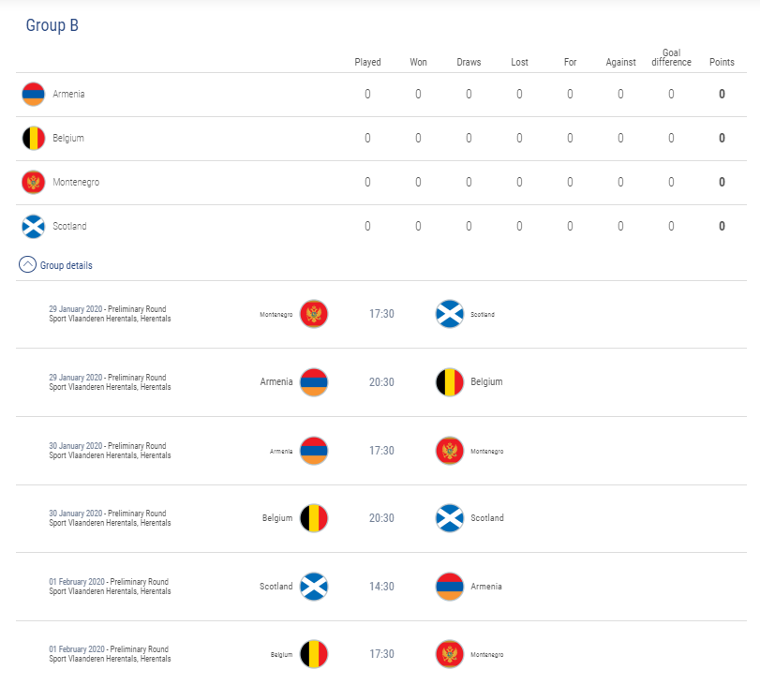
Task: Click Scotland flag in 29 January 17:30 match
Action: coord(450,314)
